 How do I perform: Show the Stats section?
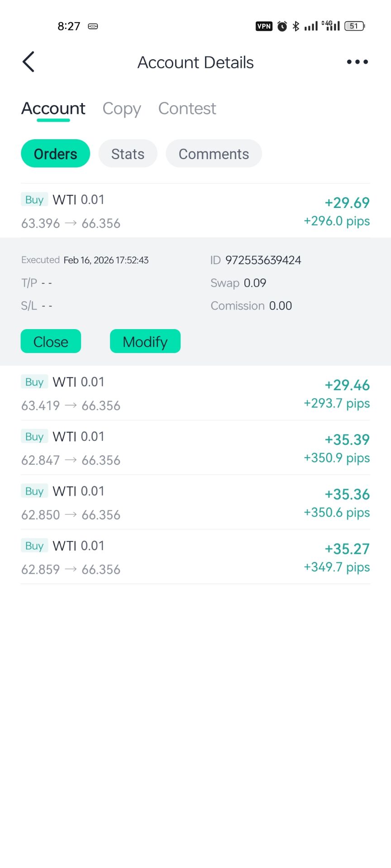128,154
